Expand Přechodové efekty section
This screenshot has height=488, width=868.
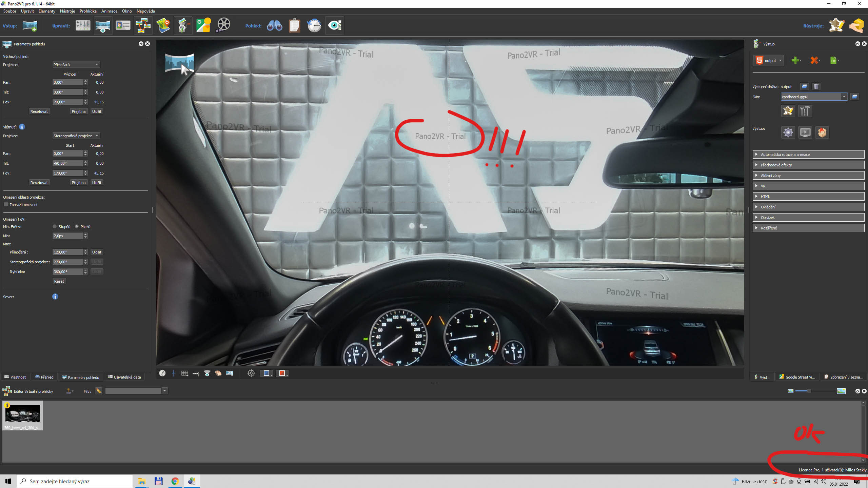click(808, 165)
